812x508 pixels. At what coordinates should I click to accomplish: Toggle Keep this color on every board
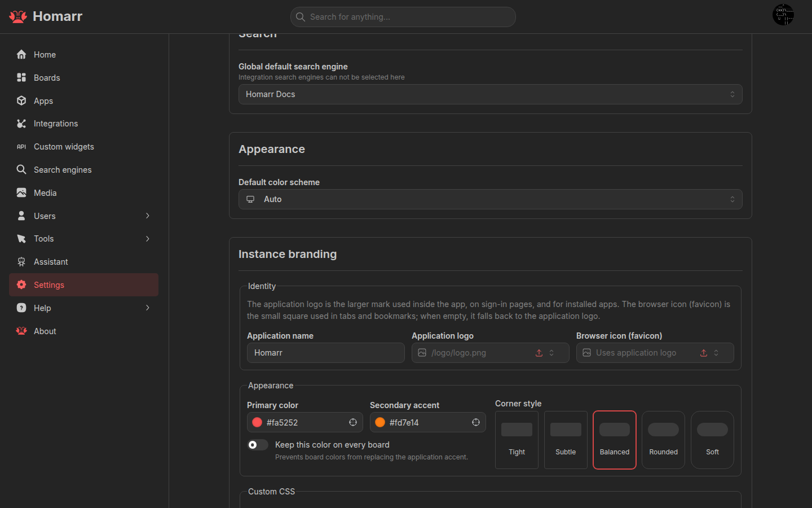258,445
